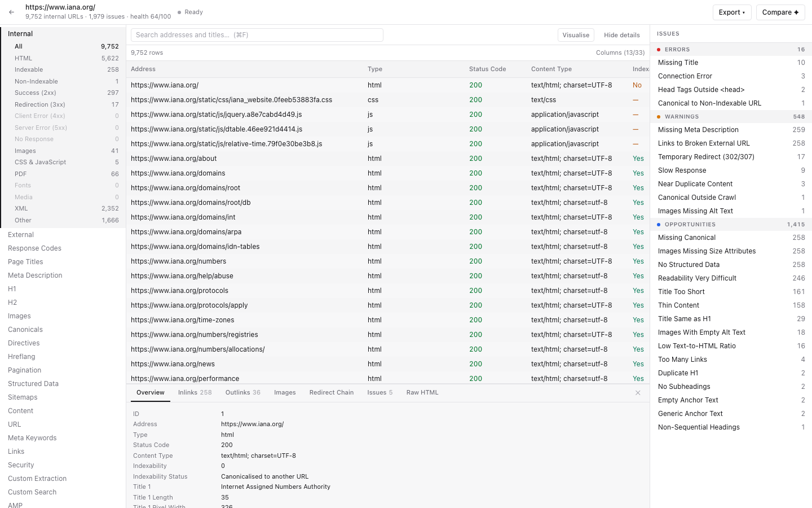Open Columns (13/33) selector
This screenshot has height=508, width=812.
620,52
